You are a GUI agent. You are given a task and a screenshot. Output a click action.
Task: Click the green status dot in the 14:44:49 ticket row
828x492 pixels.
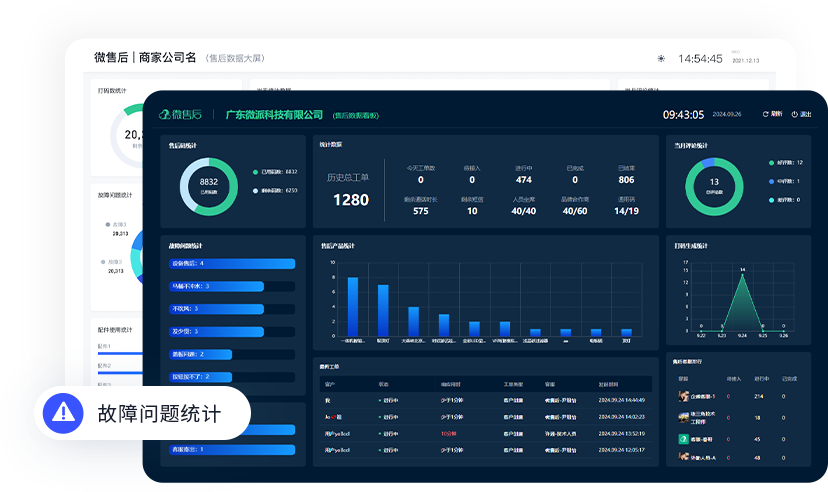point(380,401)
